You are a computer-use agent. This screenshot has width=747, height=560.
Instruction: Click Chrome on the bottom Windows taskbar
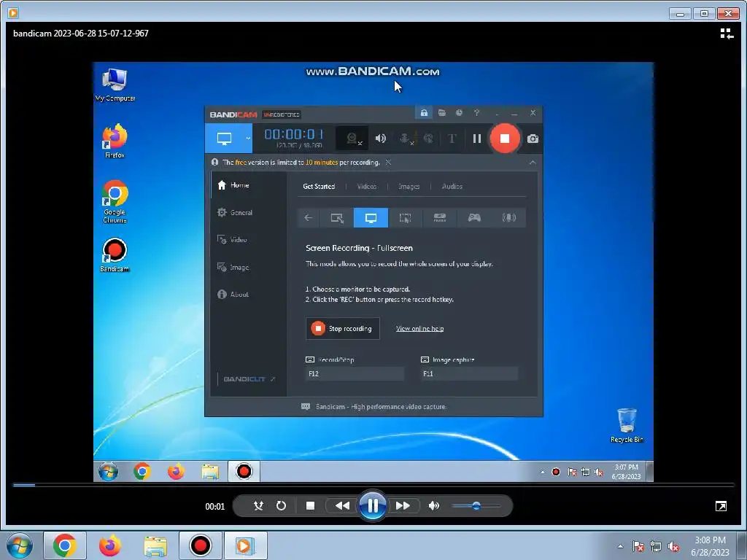click(x=65, y=545)
